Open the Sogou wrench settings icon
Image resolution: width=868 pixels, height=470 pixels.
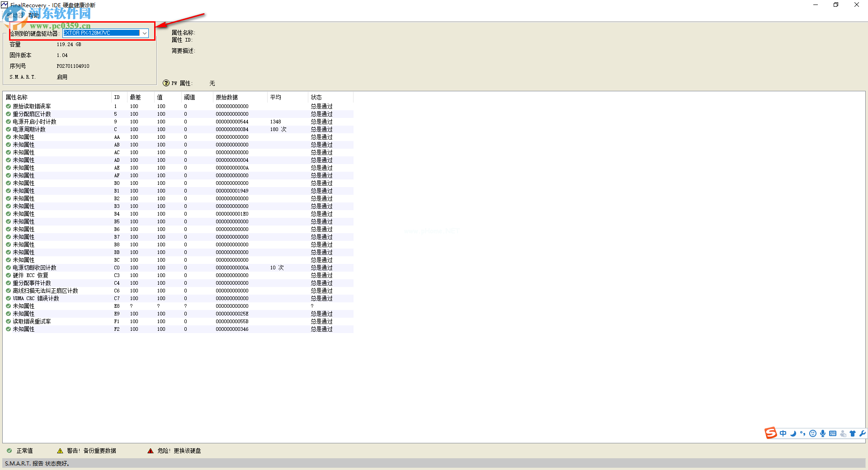point(862,433)
